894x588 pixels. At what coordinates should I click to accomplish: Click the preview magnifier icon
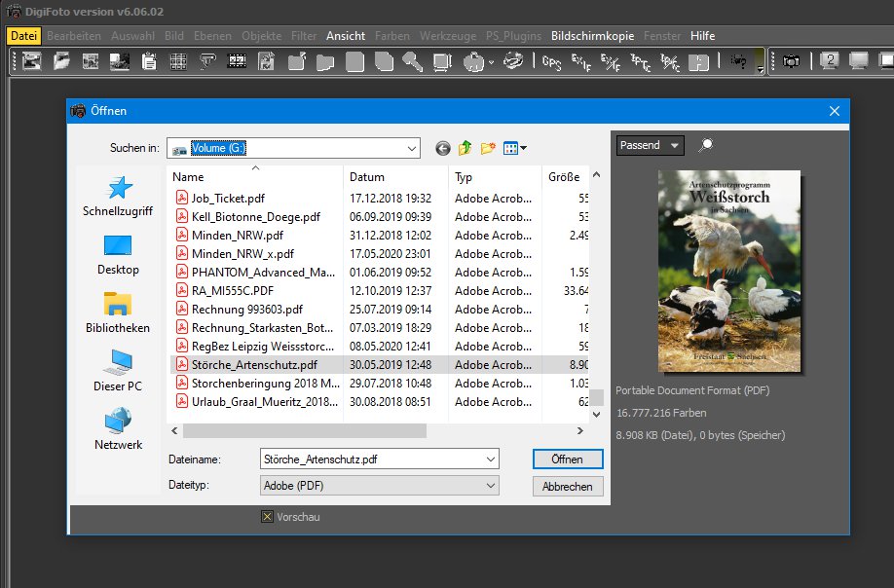[x=706, y=145]
